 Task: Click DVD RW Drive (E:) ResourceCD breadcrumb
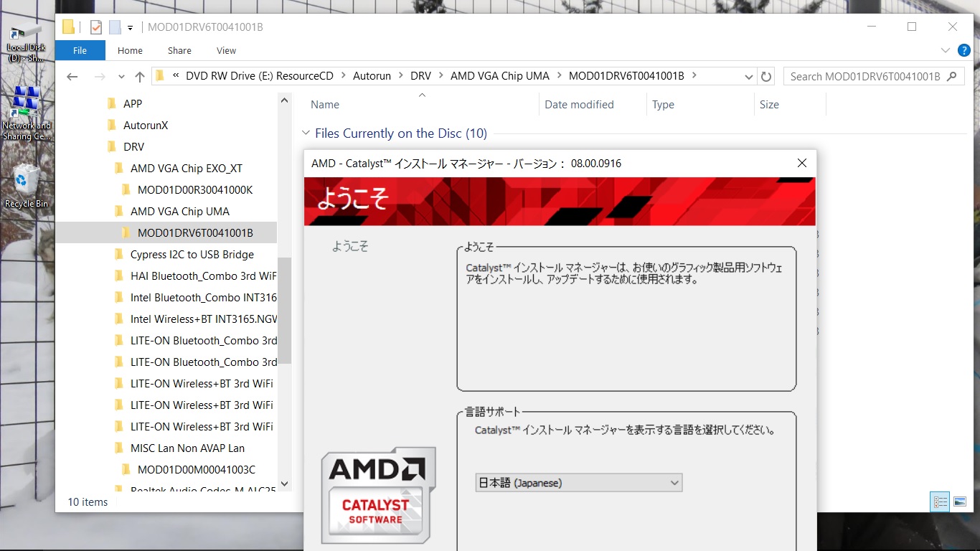(260, 76)
